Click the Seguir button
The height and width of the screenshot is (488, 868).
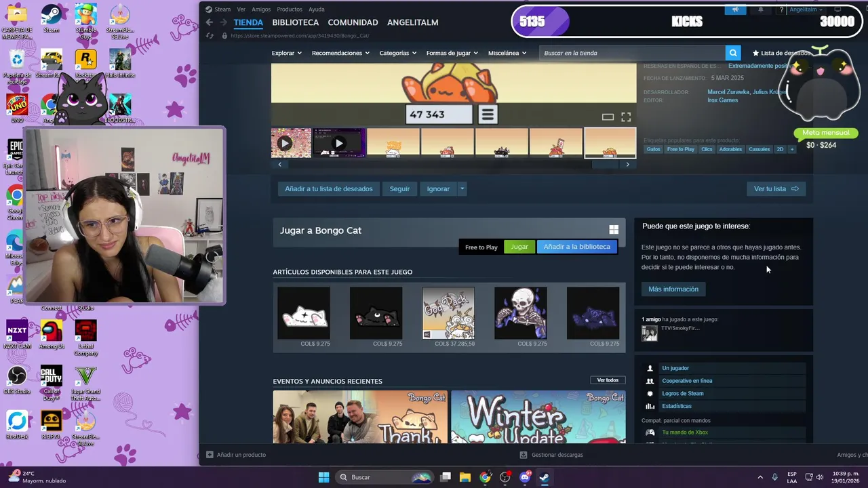(x=399, y=189)
